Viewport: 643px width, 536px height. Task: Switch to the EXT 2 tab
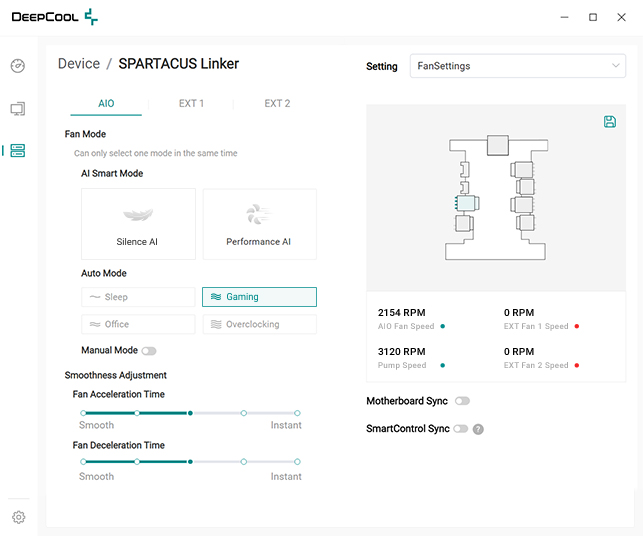277,103
